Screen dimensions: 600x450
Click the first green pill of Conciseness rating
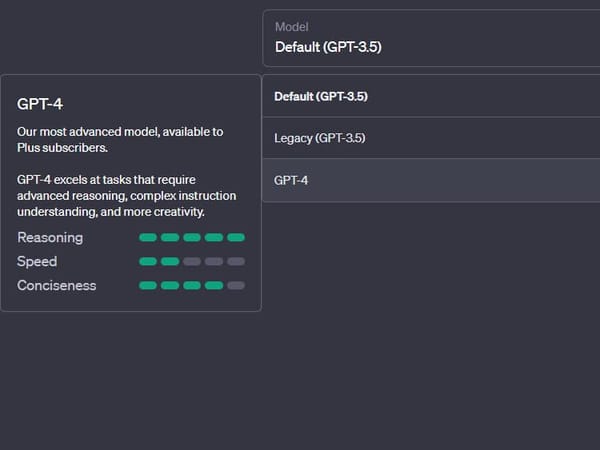pos(148,286)
